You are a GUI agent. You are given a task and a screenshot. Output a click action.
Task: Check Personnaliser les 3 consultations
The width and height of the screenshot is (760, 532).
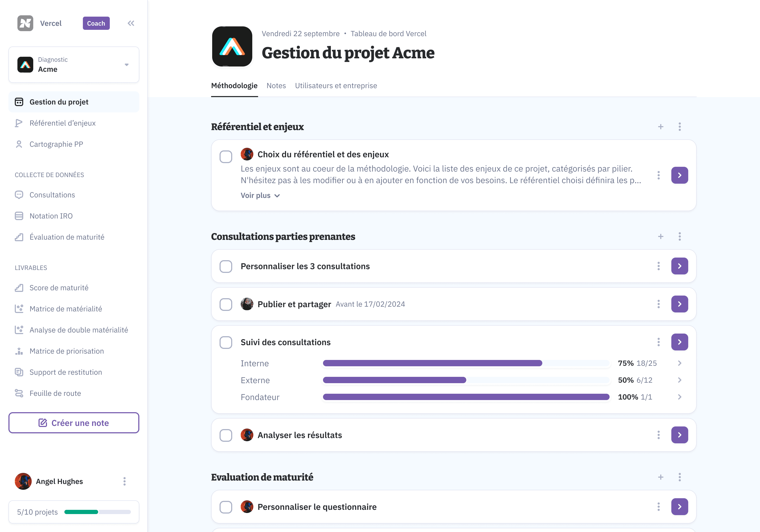tap(226, 267)
